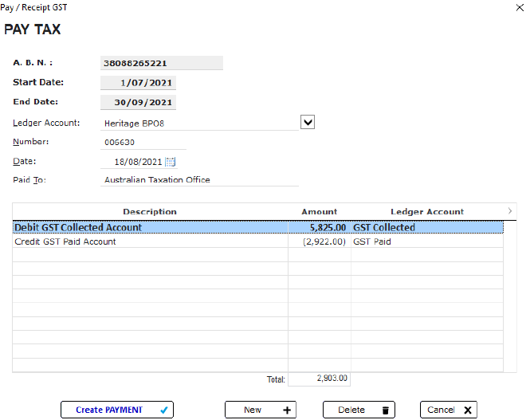
Task: Close the Pay / Receipt GST window
Action: coord(520,7)
